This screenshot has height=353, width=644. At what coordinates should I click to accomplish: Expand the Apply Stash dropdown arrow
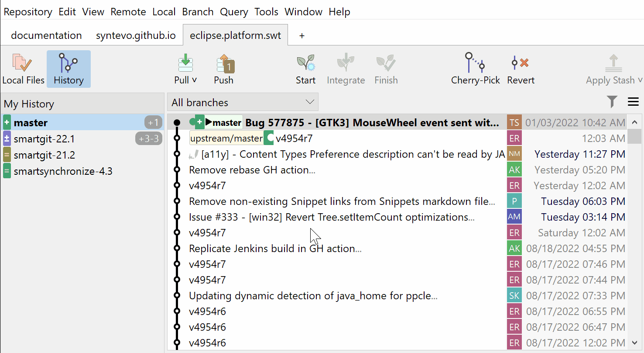pyautogui.click(x=640, y=80)
